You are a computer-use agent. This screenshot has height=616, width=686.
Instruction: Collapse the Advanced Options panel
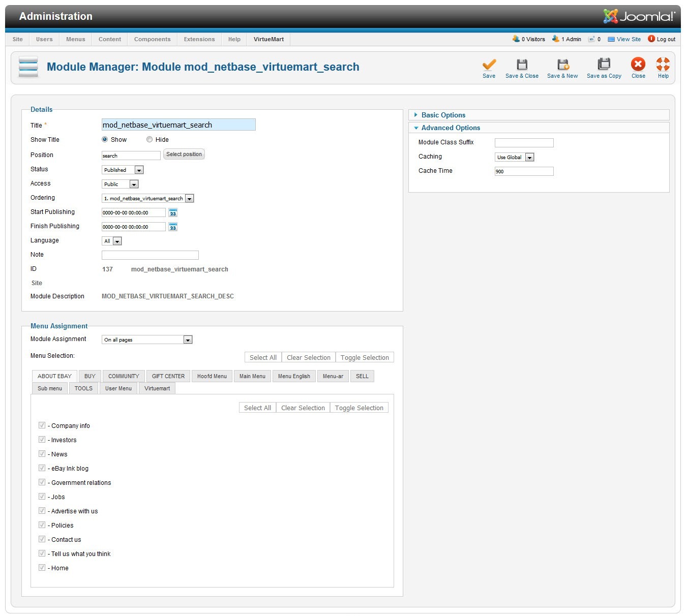[x=539, y=128]
